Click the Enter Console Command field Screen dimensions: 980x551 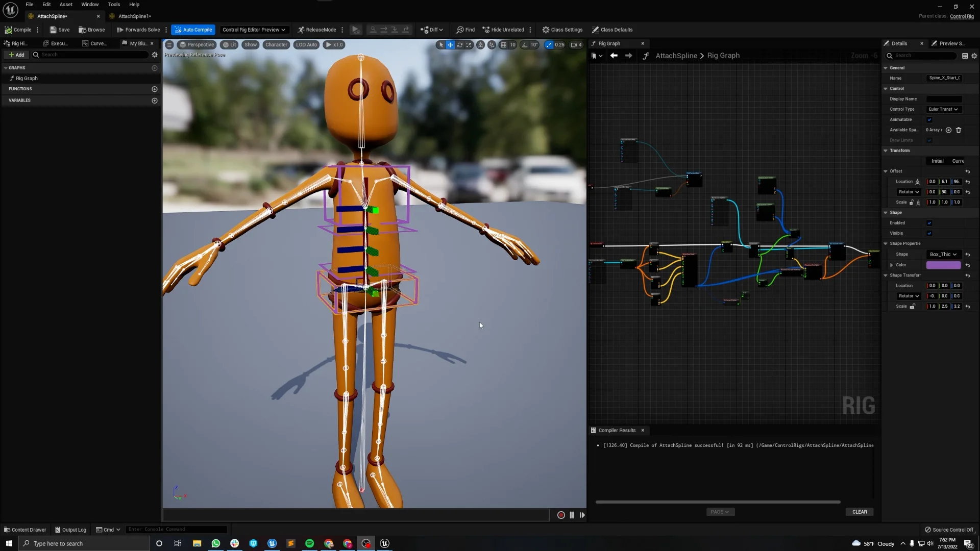tap(176, 529)
